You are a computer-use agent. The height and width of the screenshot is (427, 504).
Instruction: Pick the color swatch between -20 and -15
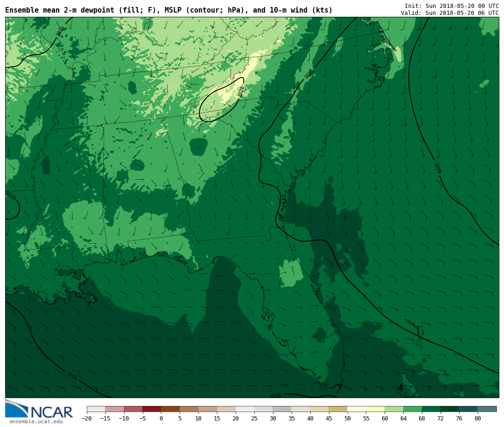(x=96, y=409)
